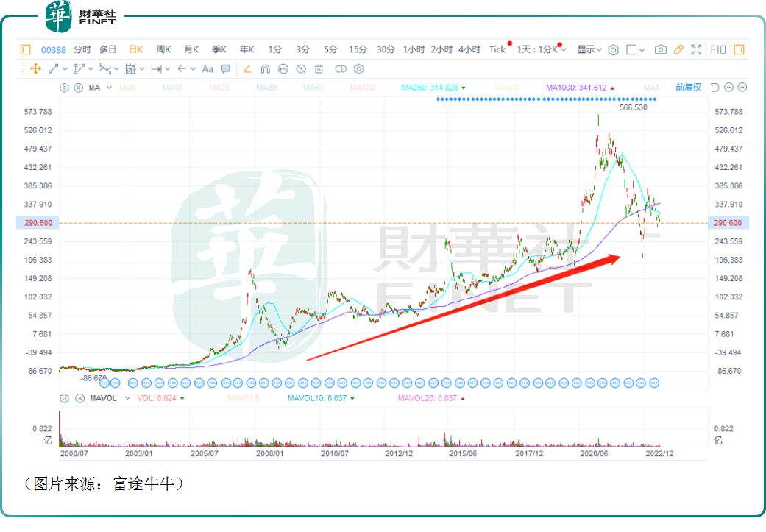Open MA indicator settings gear
This screenshot has height=532, width=766.
point(64,88)
